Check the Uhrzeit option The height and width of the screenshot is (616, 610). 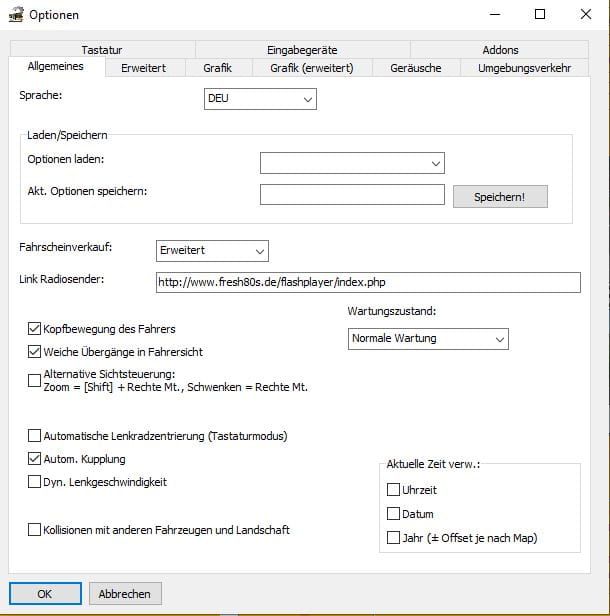pyautogui.click(x=393, y=490)
